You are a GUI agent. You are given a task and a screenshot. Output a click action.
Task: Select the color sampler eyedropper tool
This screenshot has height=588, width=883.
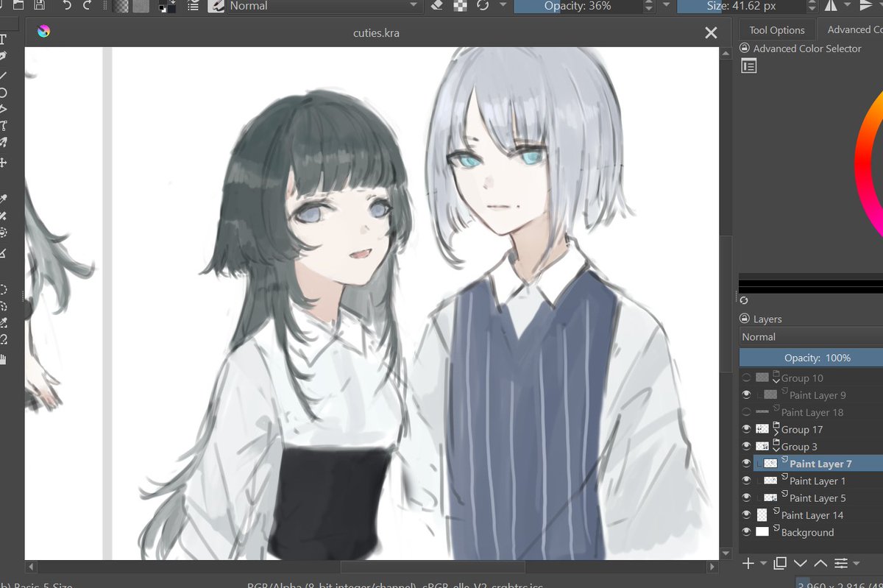(x=4, y=199)
